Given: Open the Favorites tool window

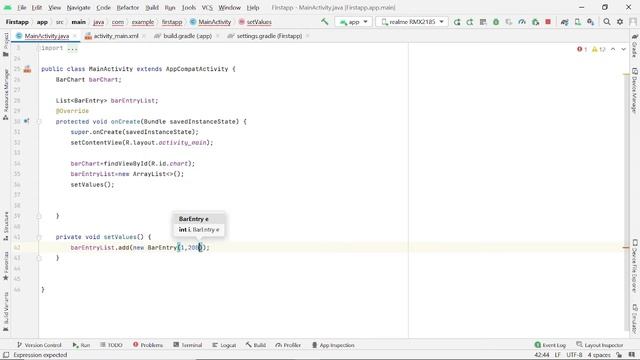Looking at the screenshot, I should [x=6, y=266].
